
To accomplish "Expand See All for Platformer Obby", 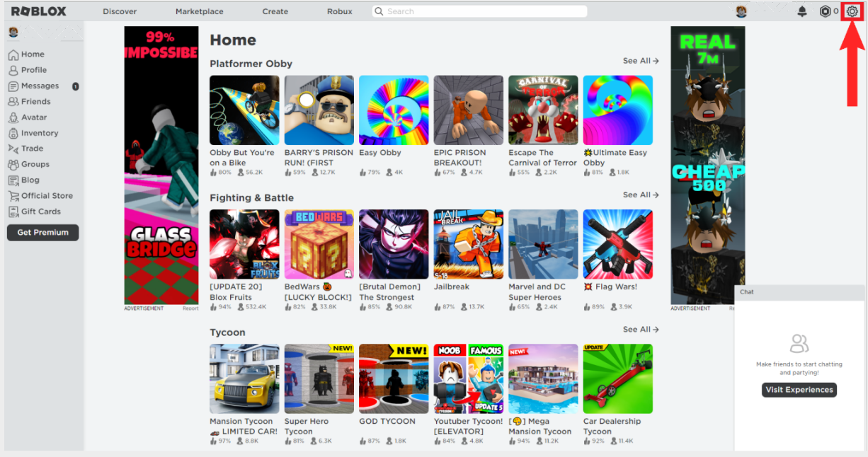I will tap(641, 61).
